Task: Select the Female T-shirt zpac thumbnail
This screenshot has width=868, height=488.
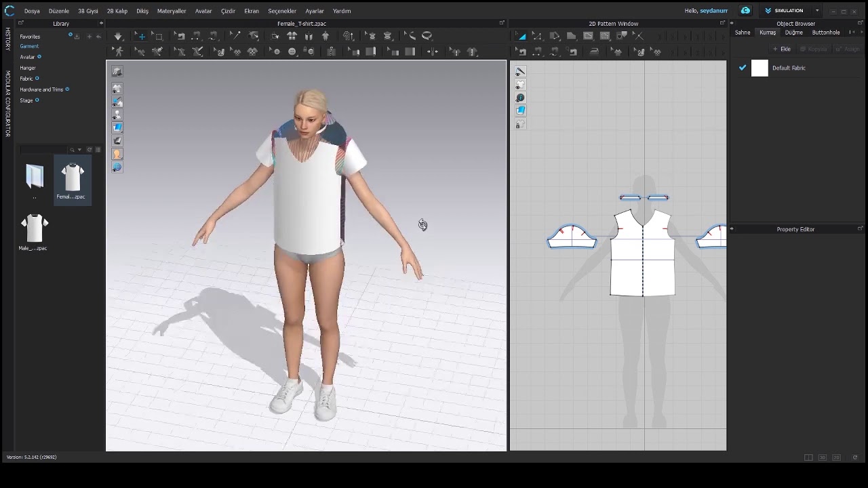Action: 72,180
